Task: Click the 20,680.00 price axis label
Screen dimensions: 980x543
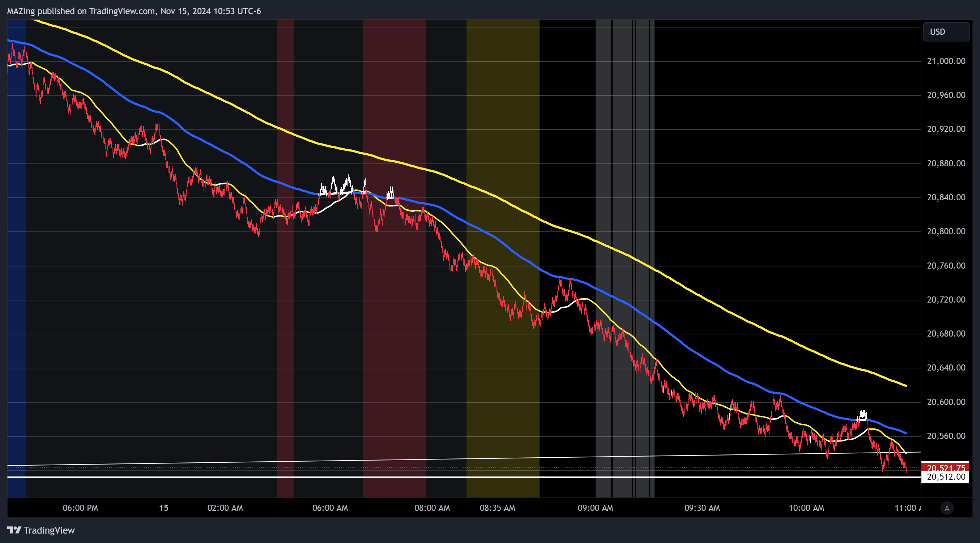Action: pyautogui.click(x=946, y=333)
